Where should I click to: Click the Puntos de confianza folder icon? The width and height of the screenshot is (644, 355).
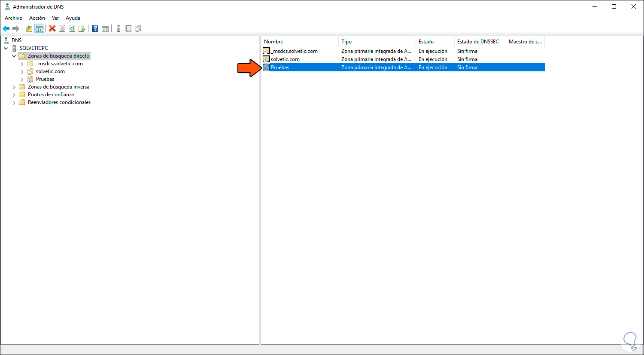[x=22, y=95]
